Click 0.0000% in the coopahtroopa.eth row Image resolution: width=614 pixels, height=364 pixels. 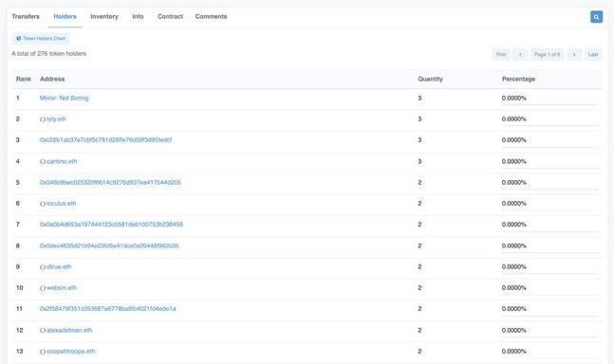tap(514, 351)
